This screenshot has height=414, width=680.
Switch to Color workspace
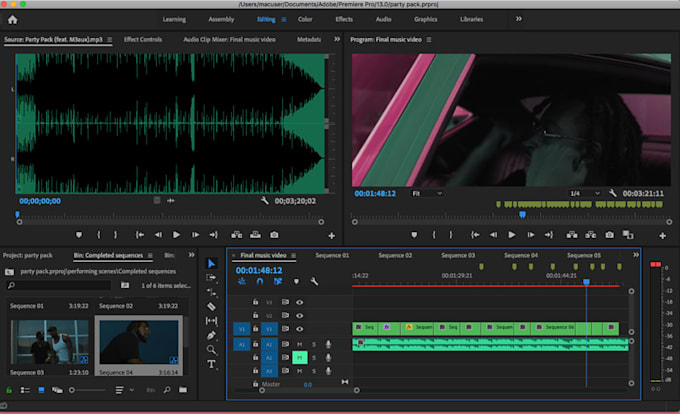305,19
